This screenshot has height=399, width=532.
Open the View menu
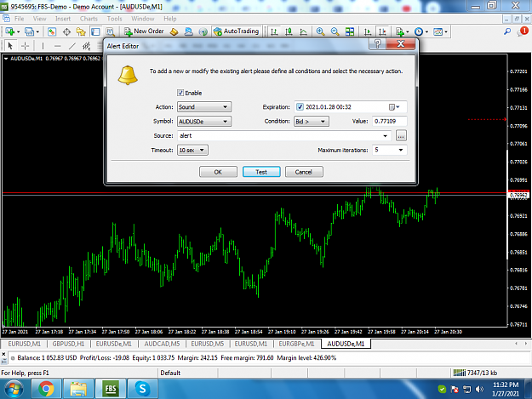point(39,19)
